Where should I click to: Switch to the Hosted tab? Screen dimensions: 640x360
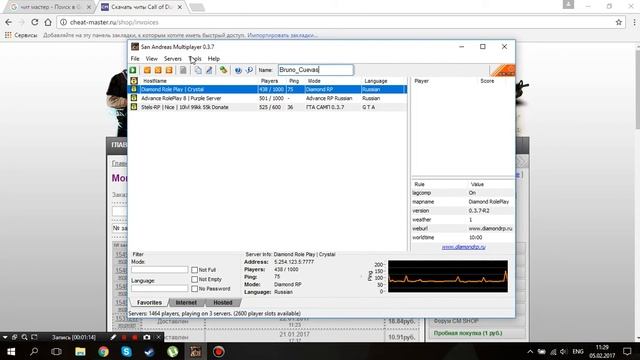pyautogui.click(x=223, y=302)
